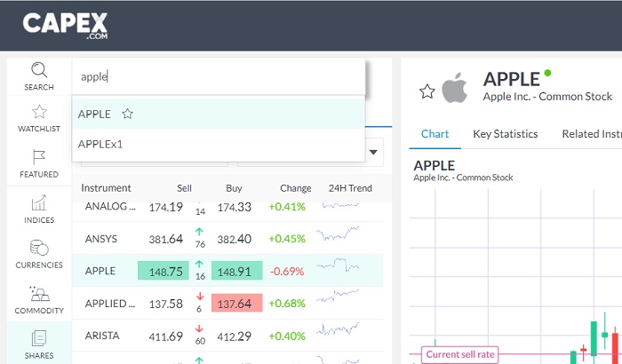
Task: Click ANSYS sell price 381.64
Action: (x=166, y=239)
